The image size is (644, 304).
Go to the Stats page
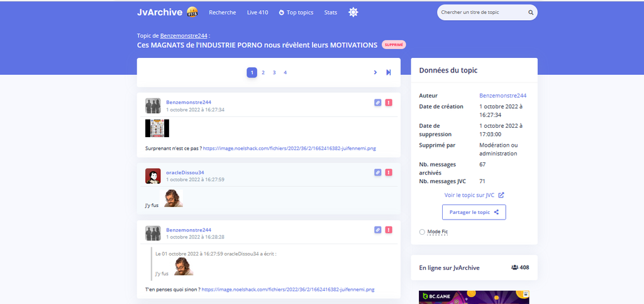(x=330, y=12)
